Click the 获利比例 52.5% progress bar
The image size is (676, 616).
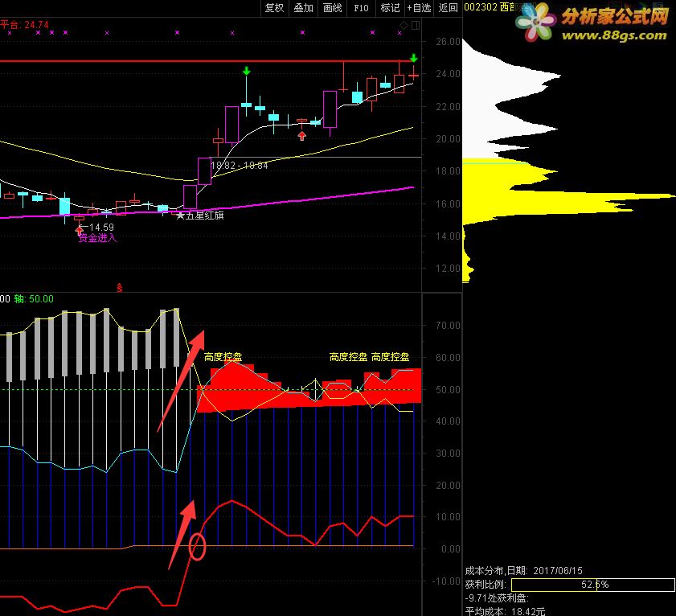coord(592,585)
